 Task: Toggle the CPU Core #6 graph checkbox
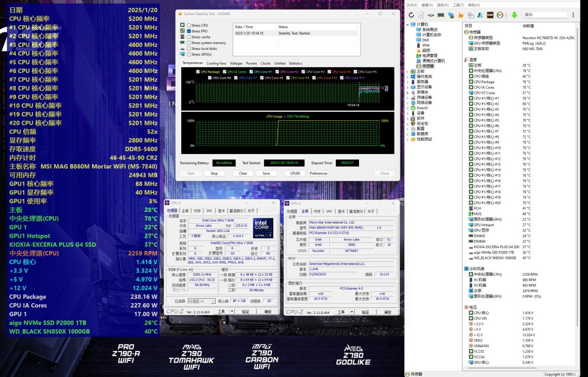coord(209,78)
